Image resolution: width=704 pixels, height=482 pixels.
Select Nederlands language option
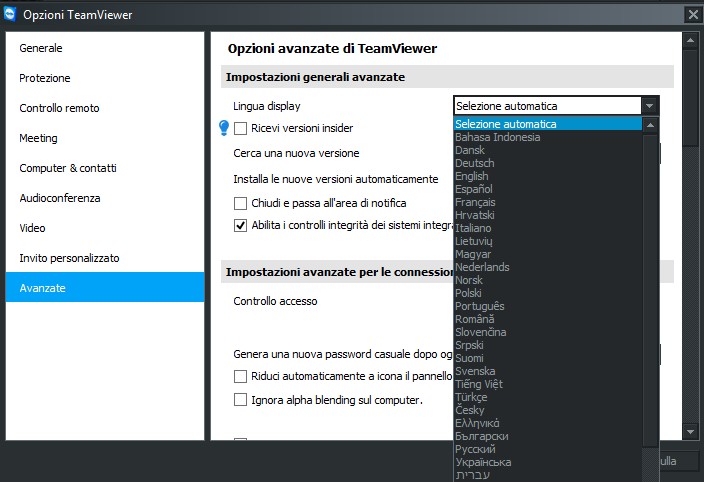(x=548, y=267)
